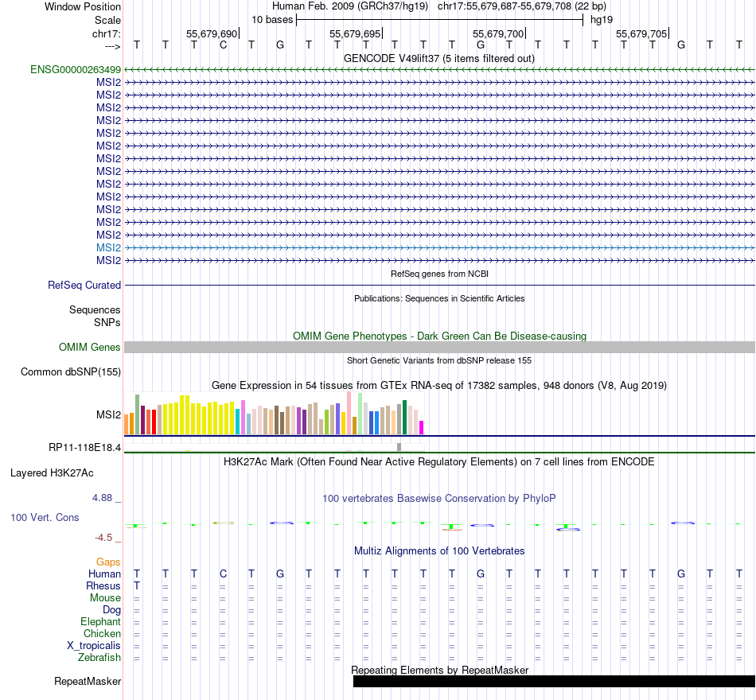Click the Scale label

pos(107,20)
